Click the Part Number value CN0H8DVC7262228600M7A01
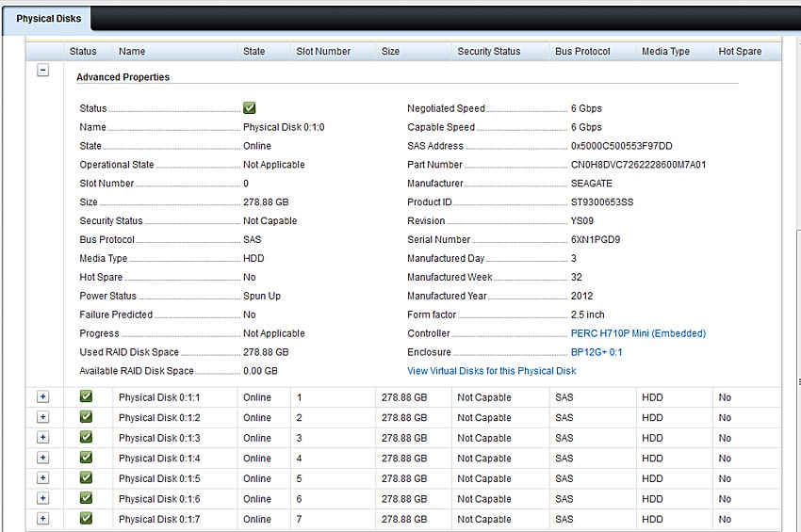 tap(638, 165)
